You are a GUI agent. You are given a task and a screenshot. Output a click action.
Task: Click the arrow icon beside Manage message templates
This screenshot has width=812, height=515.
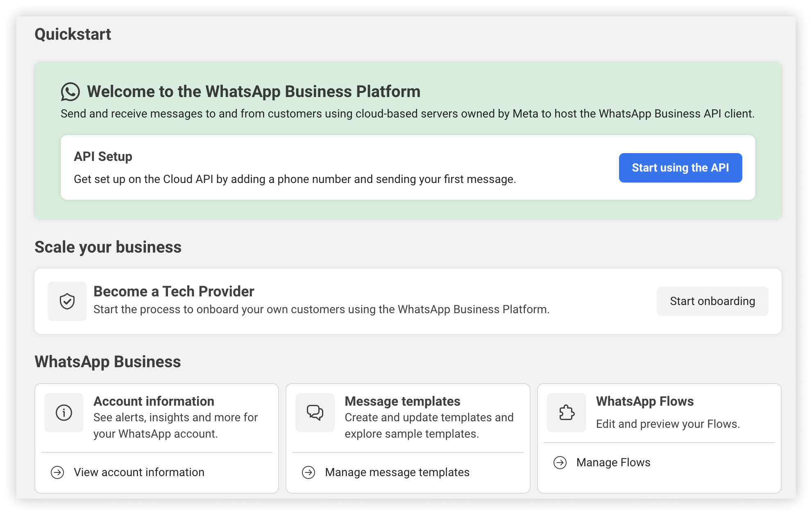[308, 472]
